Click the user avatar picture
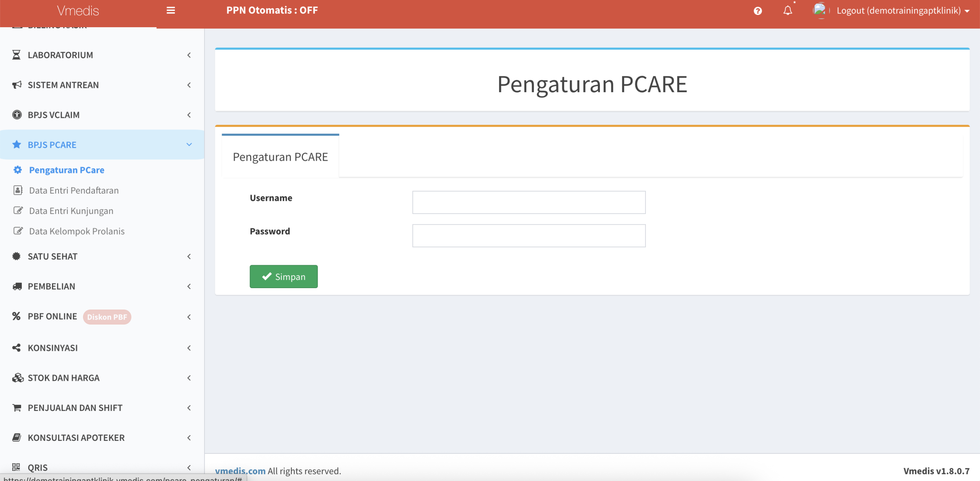Image resolution: width=980 pixels, height=481 pixels. pyautogui.click(x=820, y=10)
